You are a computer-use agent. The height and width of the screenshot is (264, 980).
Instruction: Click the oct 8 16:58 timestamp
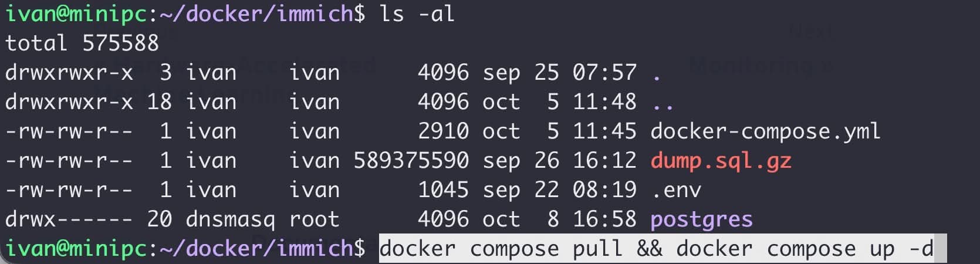tap(559, 219)
